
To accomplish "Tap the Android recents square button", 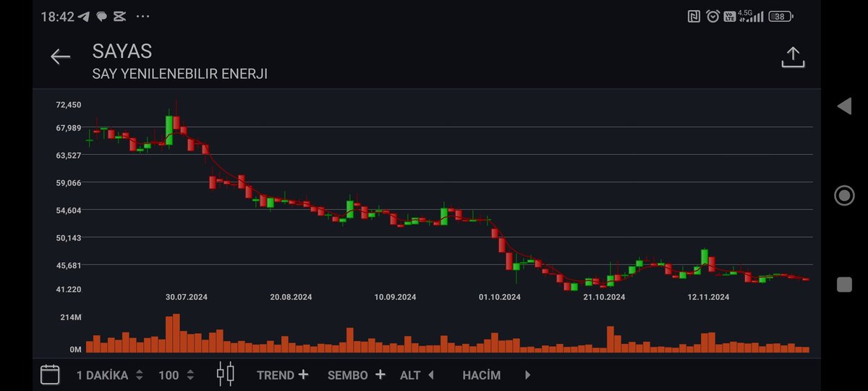I will click(844, 285).
